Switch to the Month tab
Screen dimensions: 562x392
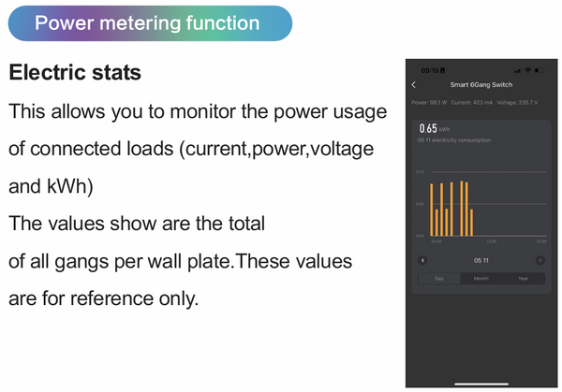(481, 279)
